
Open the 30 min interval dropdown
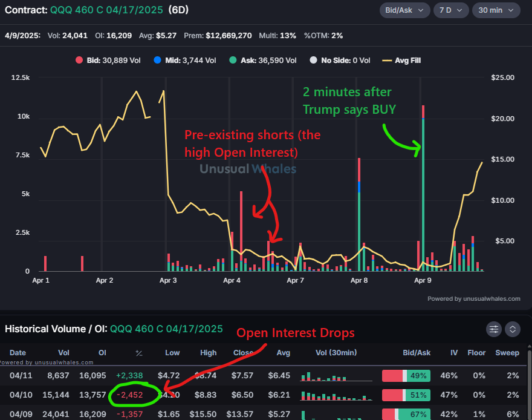click(x=496, y=10)
